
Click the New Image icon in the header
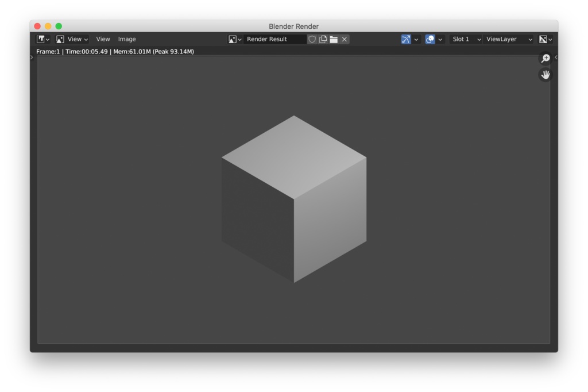(x=322, y=39)
